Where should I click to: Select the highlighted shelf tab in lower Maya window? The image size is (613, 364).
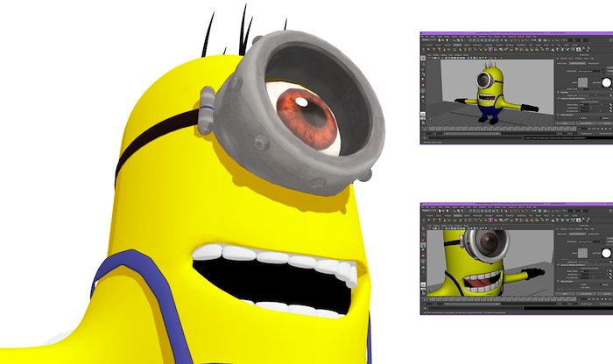[x=457, y=215]
